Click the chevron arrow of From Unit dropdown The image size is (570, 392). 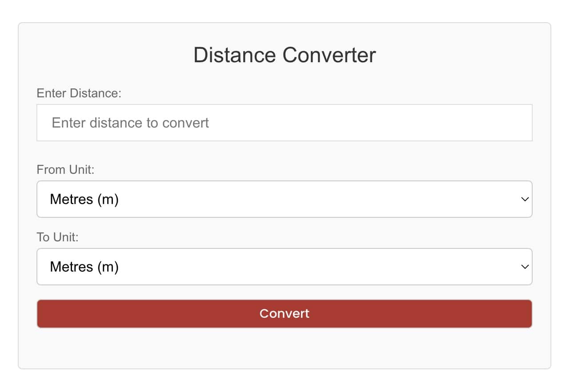click(x=525, y=199)
